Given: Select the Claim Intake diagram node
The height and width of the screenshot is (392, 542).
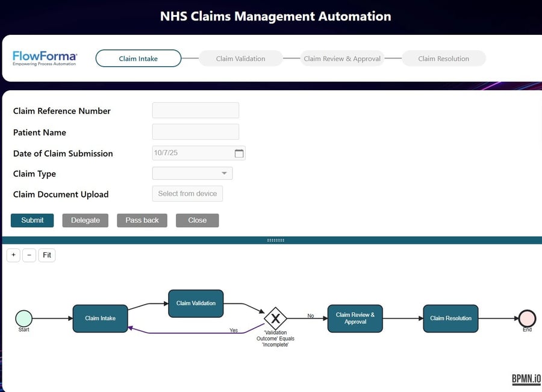Looking at the screenshot, I should (100, 319).
